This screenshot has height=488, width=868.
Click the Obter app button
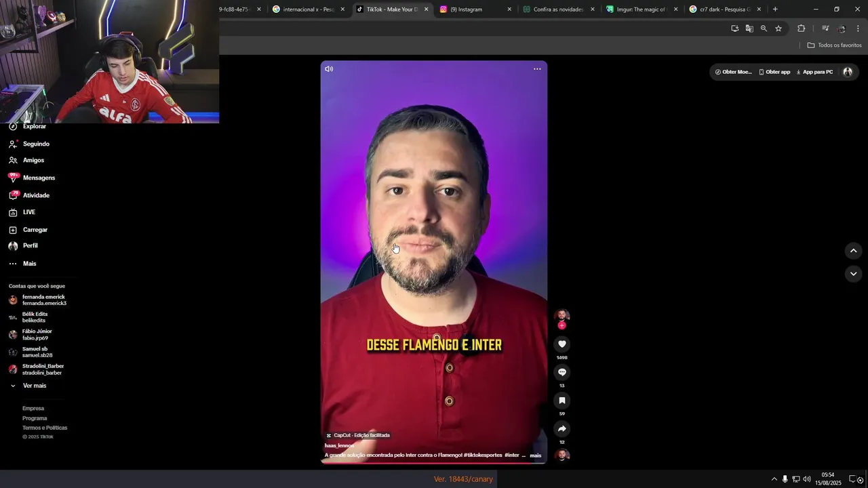[x=774, y=72]
